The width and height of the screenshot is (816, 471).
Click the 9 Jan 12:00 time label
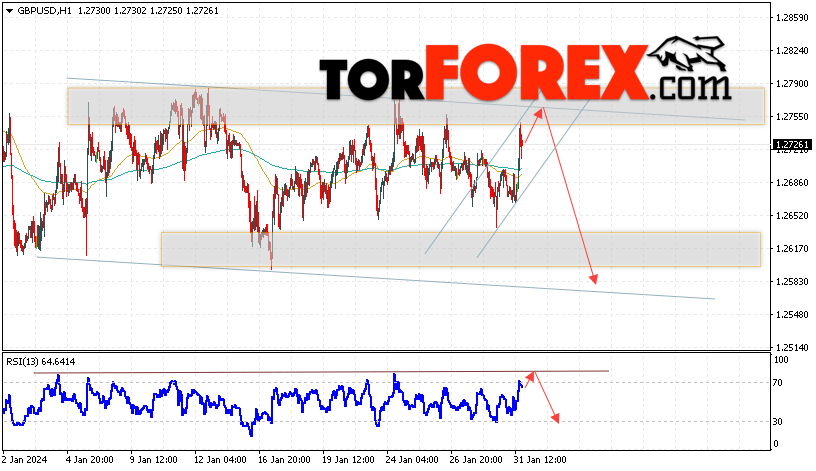pyautogui.click(x=154, y=460)
